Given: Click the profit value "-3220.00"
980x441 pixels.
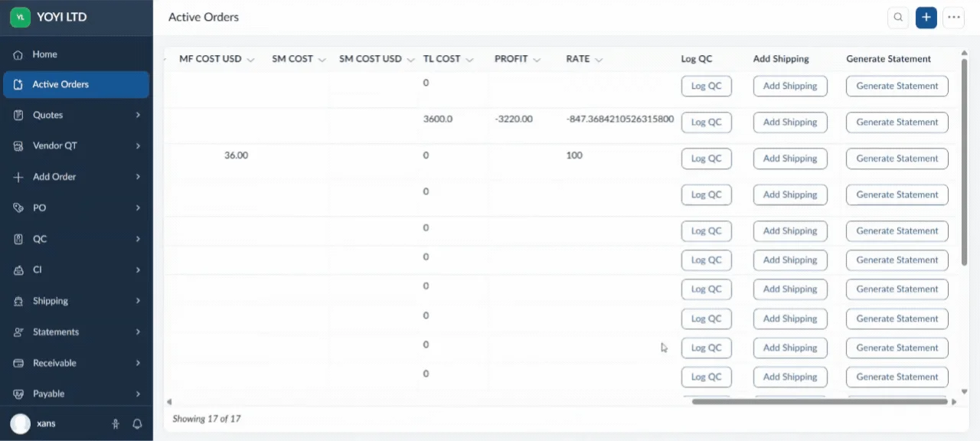Looking at the screenshot, I should point(514,119).
